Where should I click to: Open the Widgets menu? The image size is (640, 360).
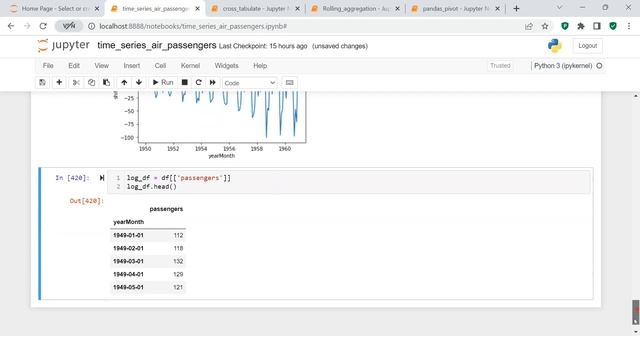(x=226, y=66)
